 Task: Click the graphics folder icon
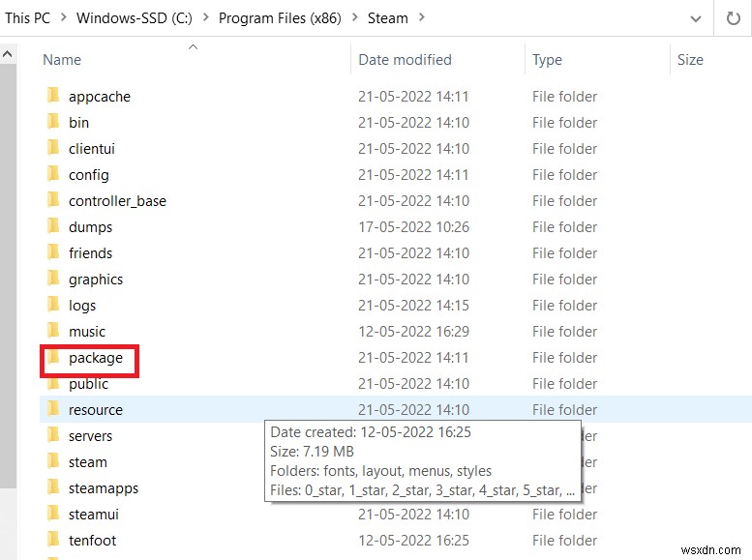[53, 279]
